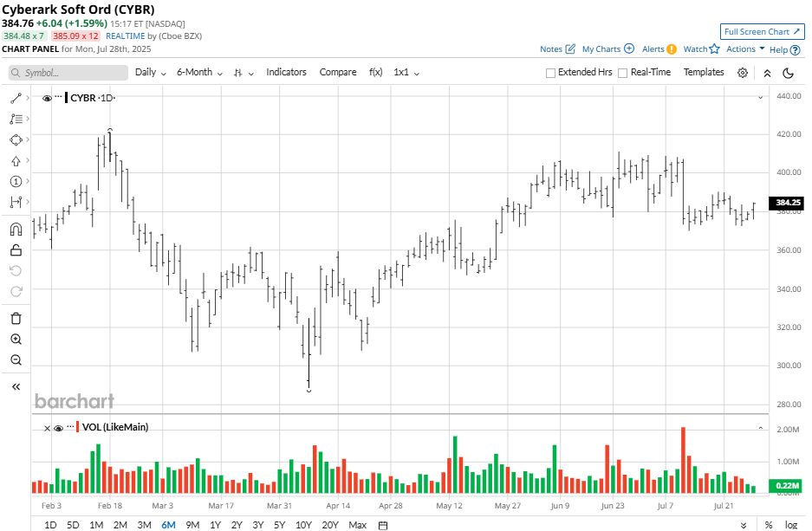Open the 6-Month period dropdown

tap(199, 73)
